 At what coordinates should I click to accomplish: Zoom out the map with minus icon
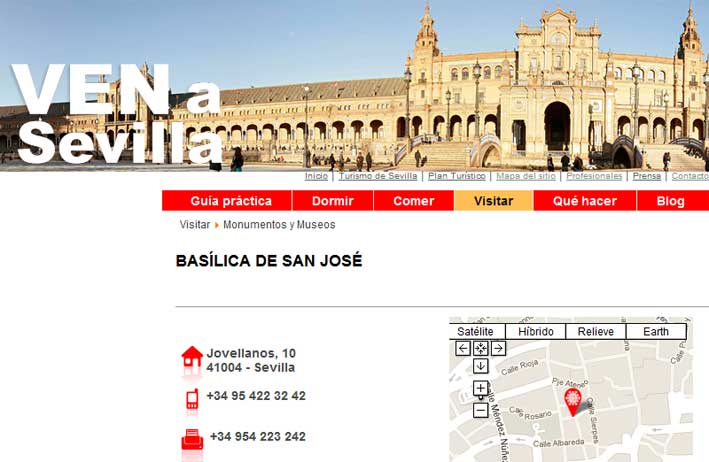480,410
